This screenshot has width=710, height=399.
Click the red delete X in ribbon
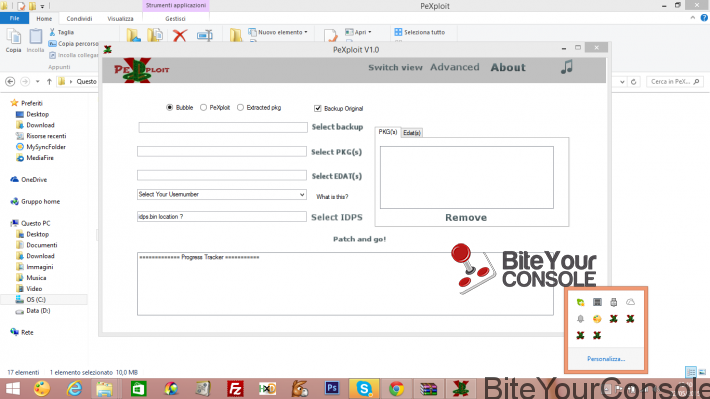(x=180, y=35)
